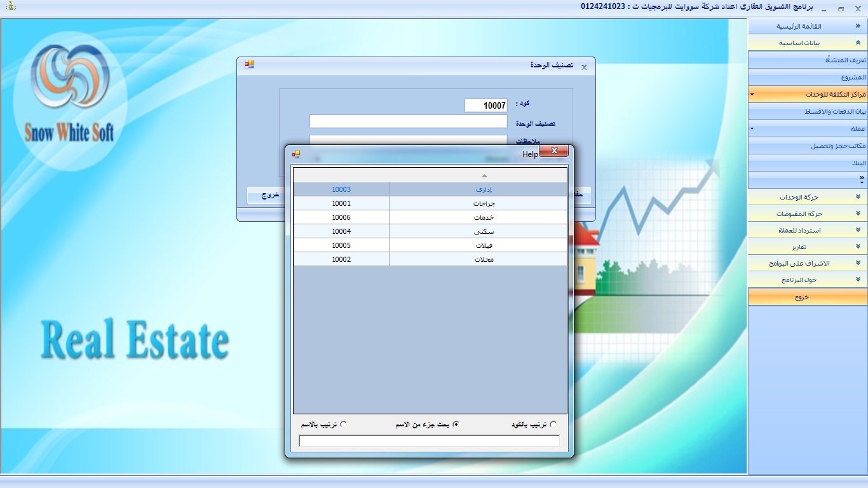Choose the ترتيب بالاسم radio button

tap(344, 424)
